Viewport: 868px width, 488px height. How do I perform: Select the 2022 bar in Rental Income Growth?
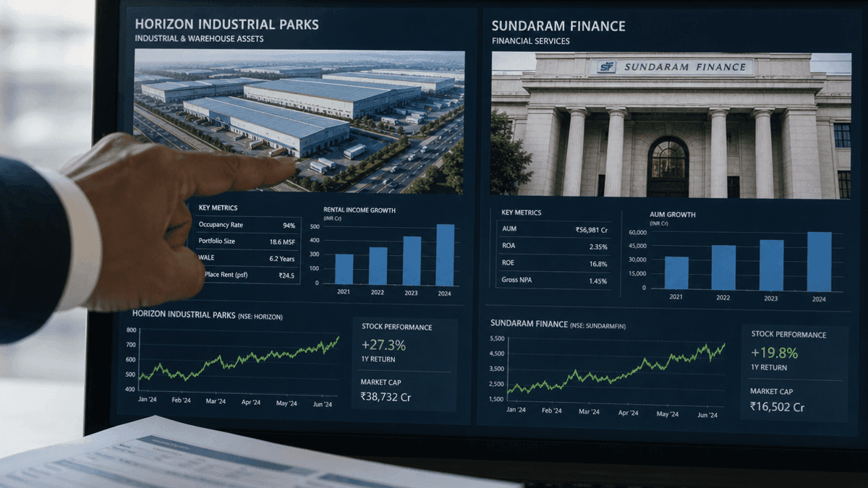[378, 266]
